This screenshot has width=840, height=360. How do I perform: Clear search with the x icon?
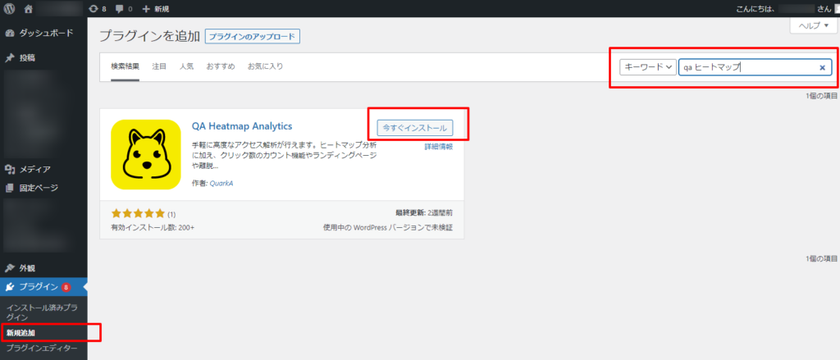pyautogui.click(x=822, y=68)
